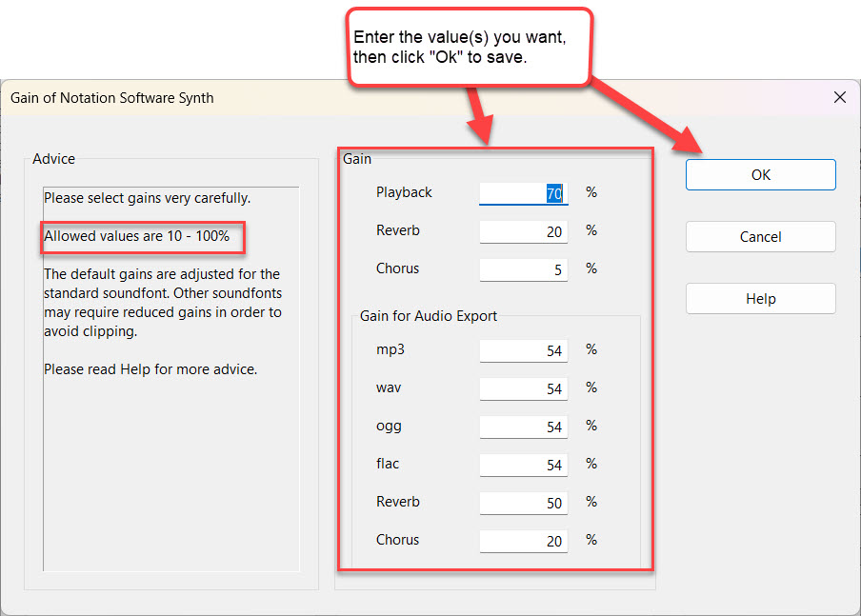
Task: Click the 'Gain for Audio Export' heading
Action: [428, 316]
